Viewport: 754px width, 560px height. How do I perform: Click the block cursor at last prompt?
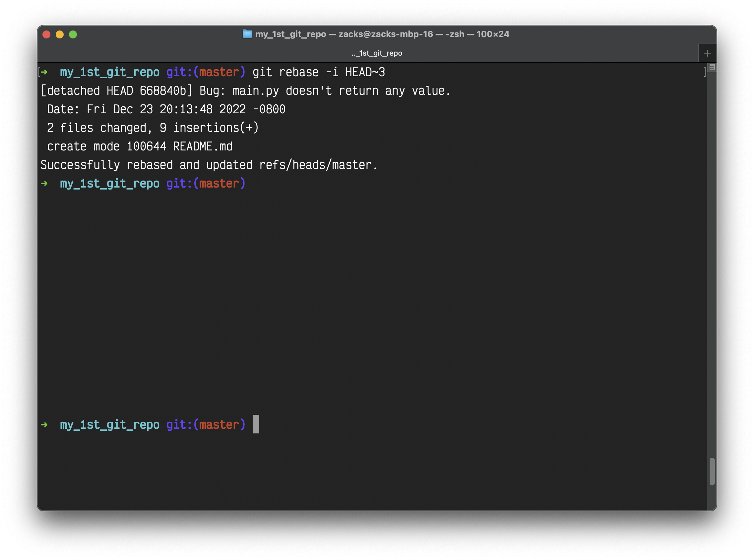[x=256, y=424]
